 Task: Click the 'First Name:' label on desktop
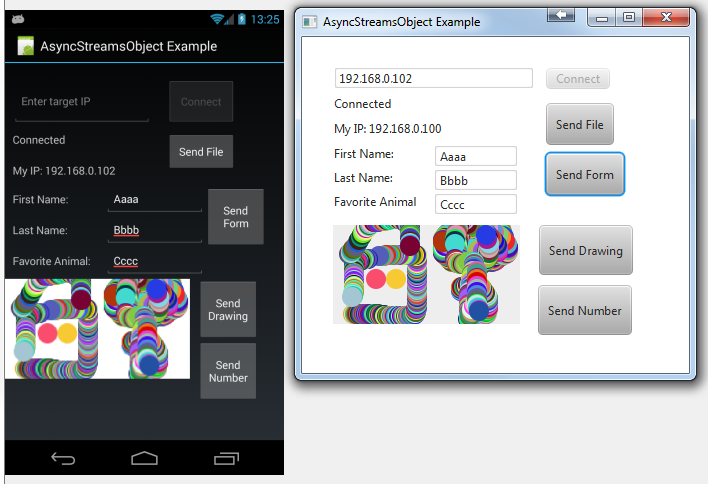(x=364, y=154)
